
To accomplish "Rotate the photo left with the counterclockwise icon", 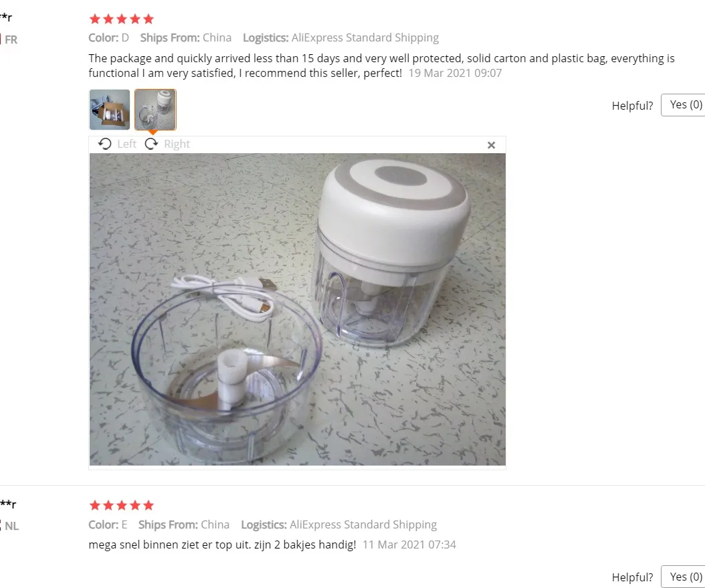I will tap(105, 144).
